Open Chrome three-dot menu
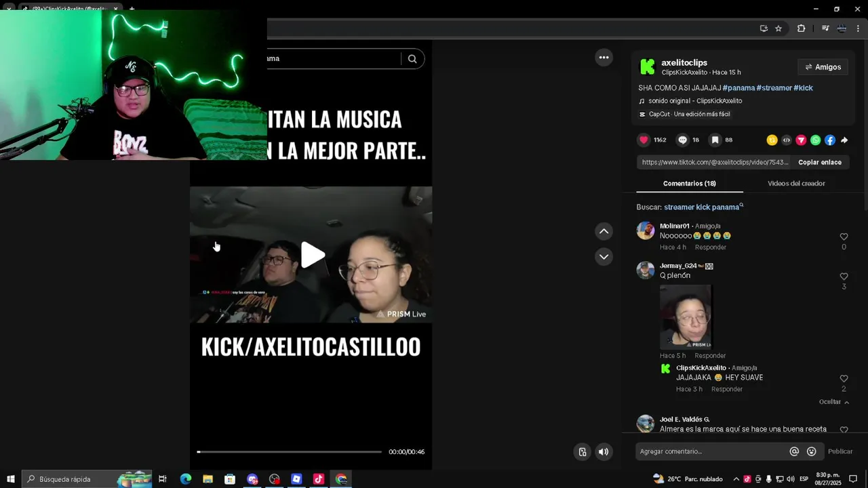This screenshot has height=488, width=868. point(858,28)
